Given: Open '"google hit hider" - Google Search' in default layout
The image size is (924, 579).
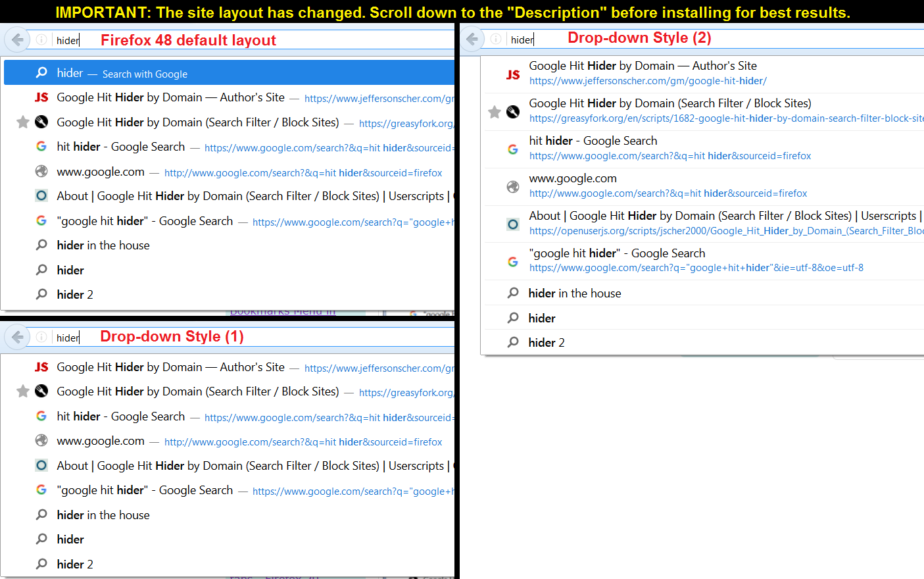Looking at the screenshot, I should click(145, 221).
